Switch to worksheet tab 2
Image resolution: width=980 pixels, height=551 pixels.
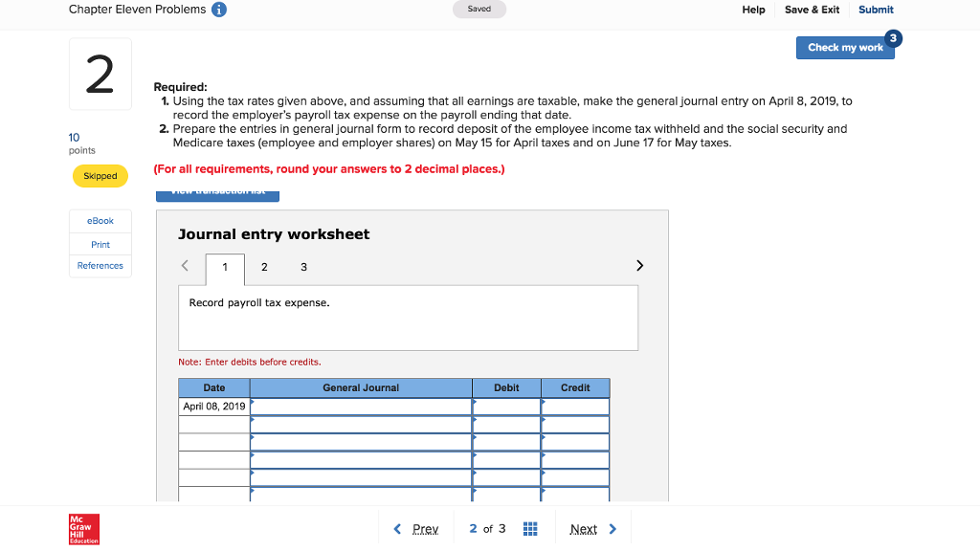[264, 267]
